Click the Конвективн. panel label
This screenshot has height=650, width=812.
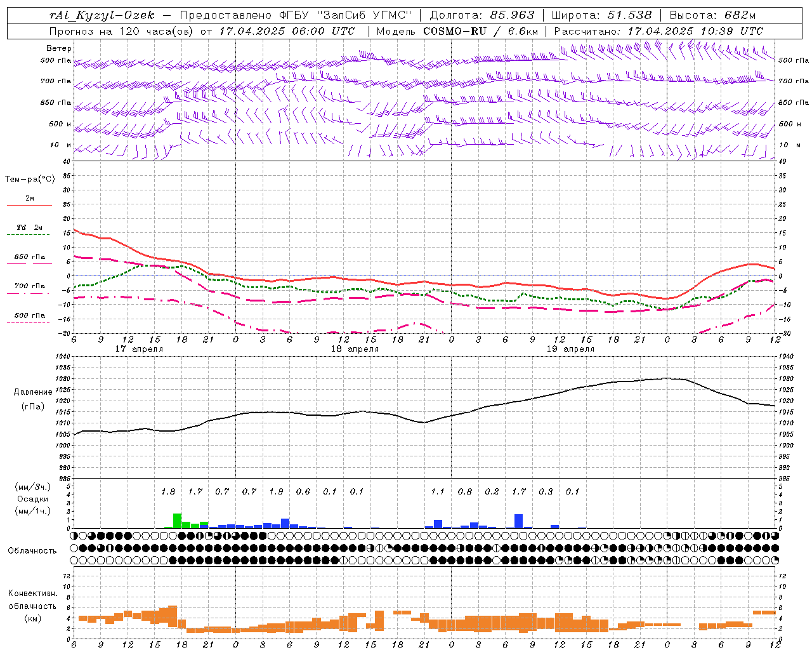[33, 594]
